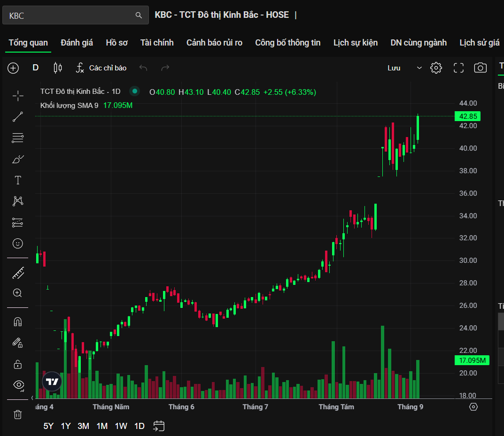The width and height of the screenshot is (504, 436).
Task: Click the Tháng Tám time axis label
Action: click(x=336, y=407)
